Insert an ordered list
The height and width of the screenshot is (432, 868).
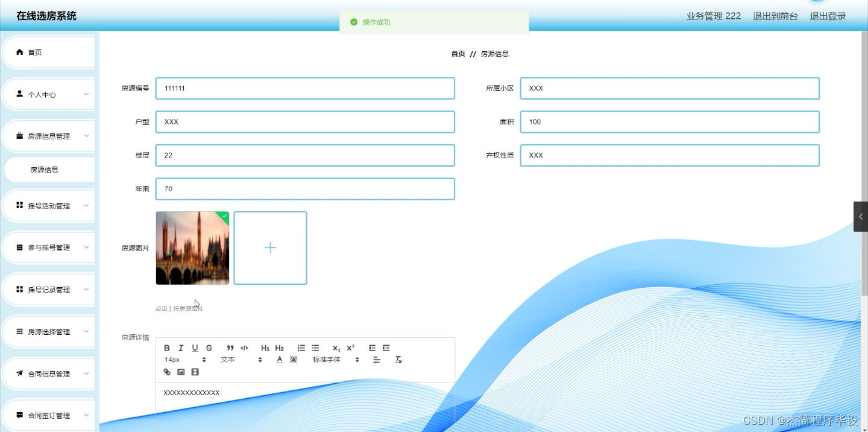pyautogui.click(x=301, y=348)
